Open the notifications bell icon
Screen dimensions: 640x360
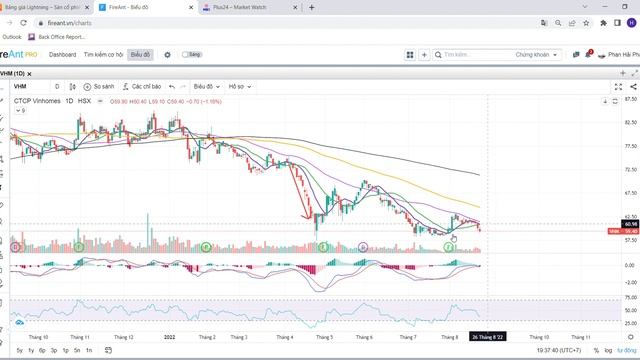tap(588, 54)
